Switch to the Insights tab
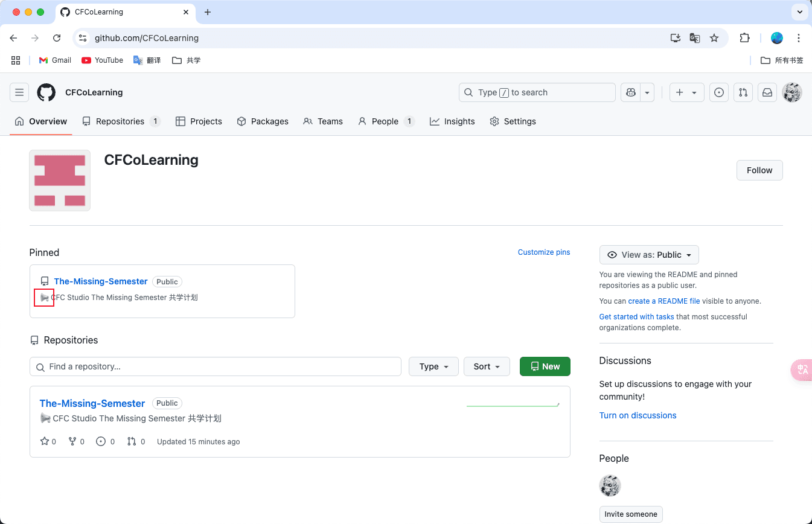Image resolution: width=812 pixels, height=524 pixels. (x=452, y=121)
